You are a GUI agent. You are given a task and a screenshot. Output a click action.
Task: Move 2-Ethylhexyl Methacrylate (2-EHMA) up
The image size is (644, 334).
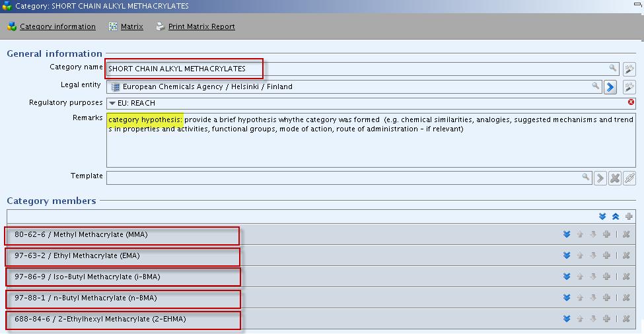point(580,318)
